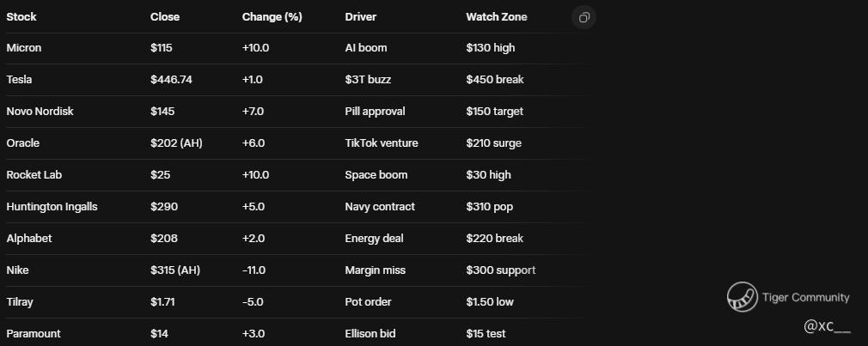Click Nike's −11.0 change value
The height and width of the screenshot is (346, 868).
(x=255, y=270)
